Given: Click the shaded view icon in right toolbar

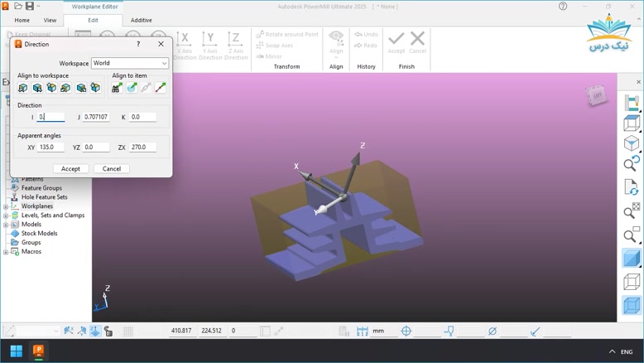Looking at the screenshot, I should 632,259.
